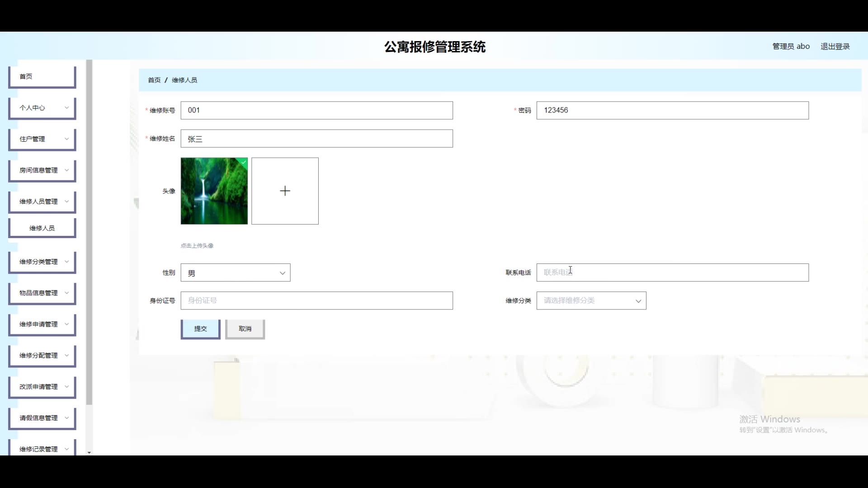Click 退出登录 to log out
Viewport: 868px width, 488px height.
coord(835,46)
